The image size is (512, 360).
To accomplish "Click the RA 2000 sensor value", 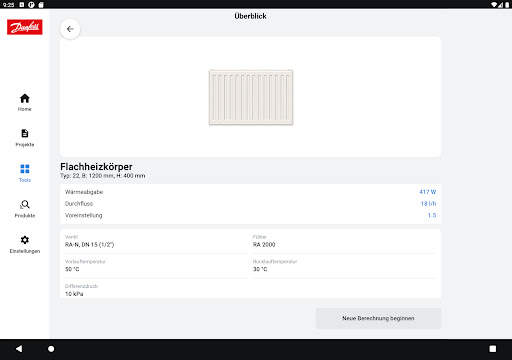I will (264, 245).
